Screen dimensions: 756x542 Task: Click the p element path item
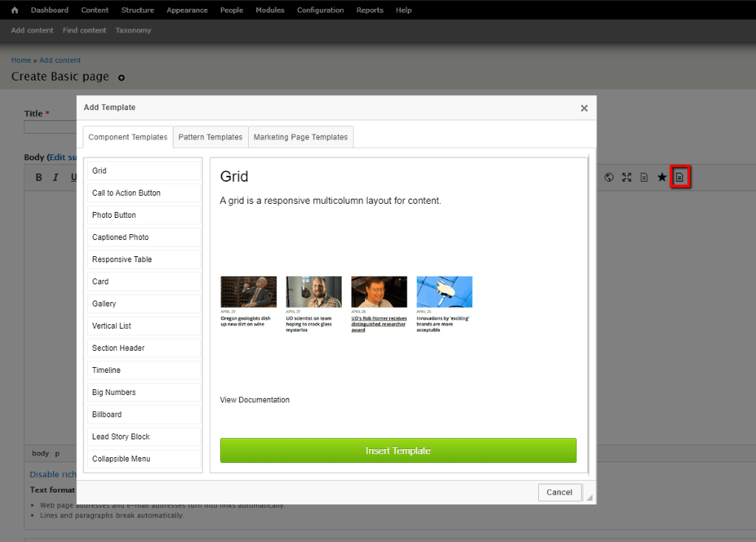57,453
